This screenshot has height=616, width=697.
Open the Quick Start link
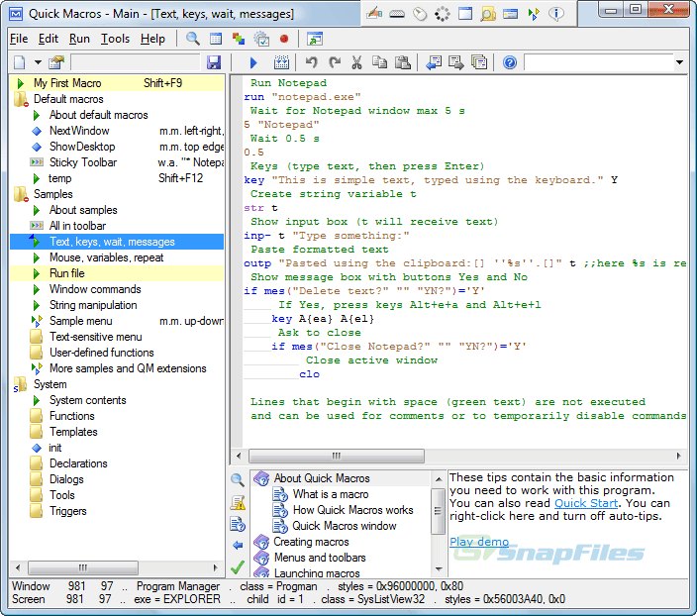coord(586,503)
